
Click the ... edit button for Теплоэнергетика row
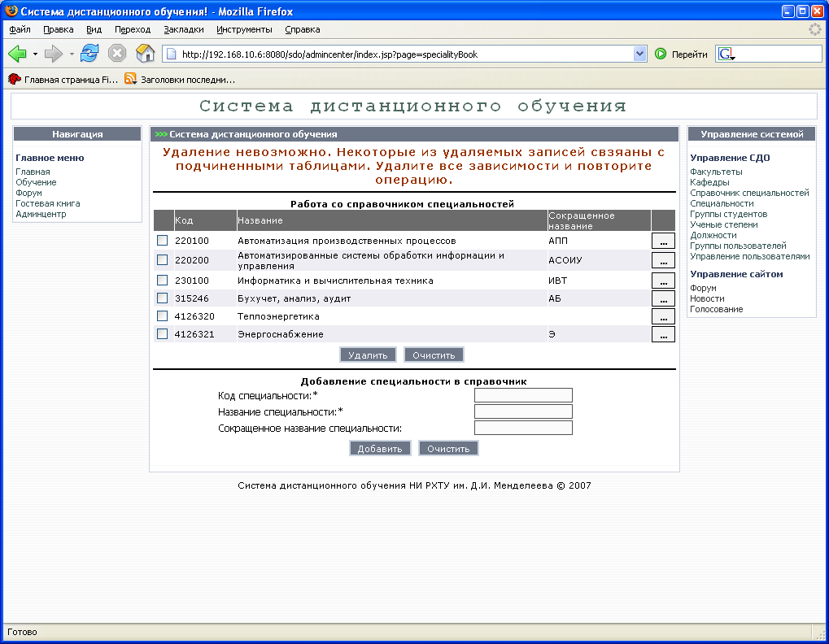click(663, 316)
